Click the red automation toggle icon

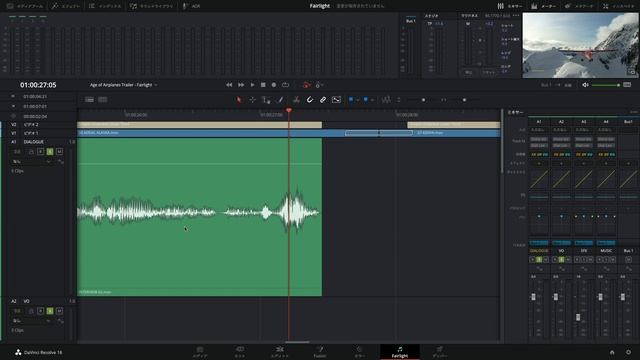307,85
